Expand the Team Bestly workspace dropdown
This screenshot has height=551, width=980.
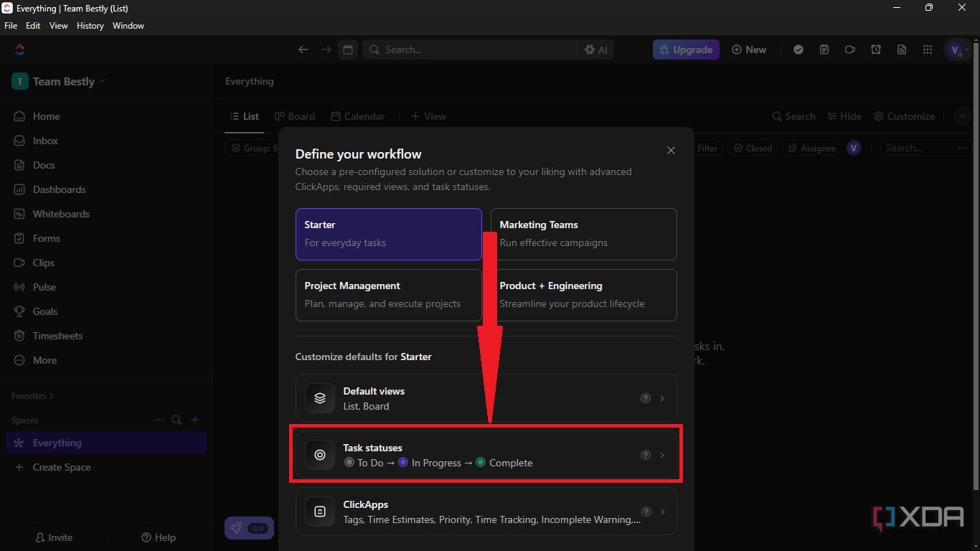[59, 81]
